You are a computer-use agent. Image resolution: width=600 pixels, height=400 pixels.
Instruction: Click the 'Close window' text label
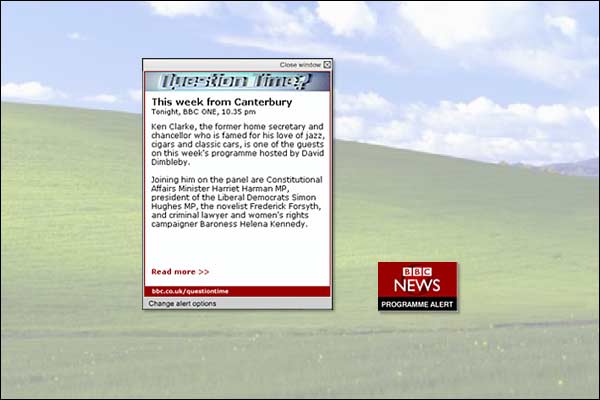click(300, 64)
